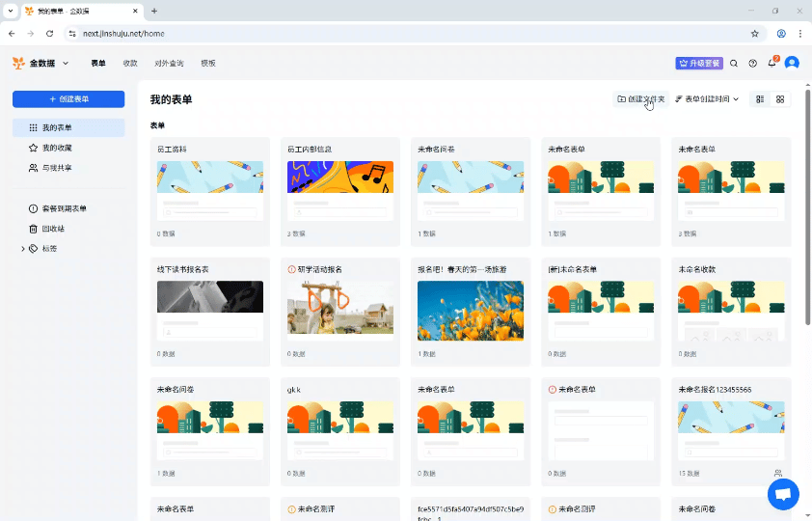Go to the 收款 tab
This screenshot has width=812, height=521.
[x=130, y=64]
